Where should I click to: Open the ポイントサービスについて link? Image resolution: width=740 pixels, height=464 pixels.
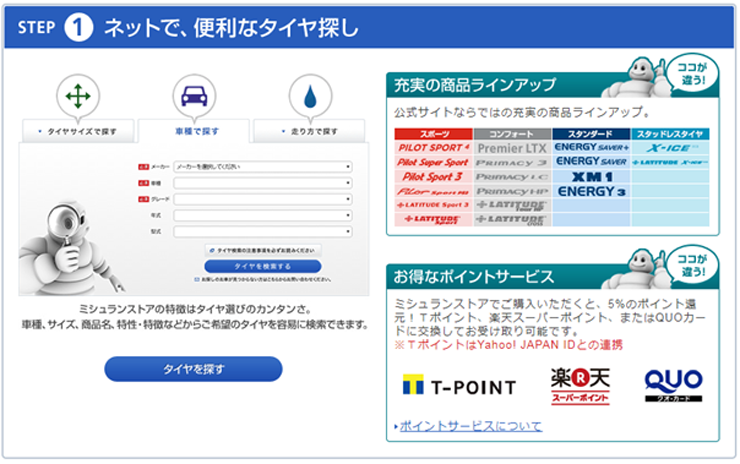pos(470,427)
